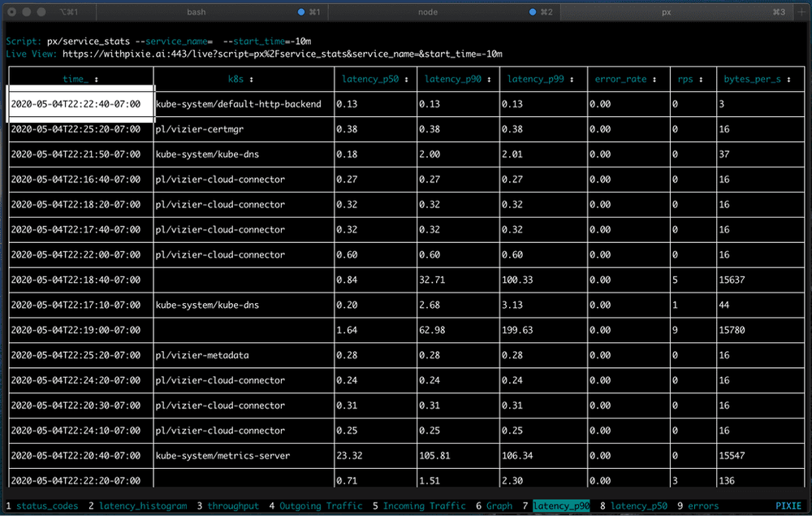The width and height of the screenshot is (812, 516).
Task: Open the latency_histogram view
Action: 143,506
